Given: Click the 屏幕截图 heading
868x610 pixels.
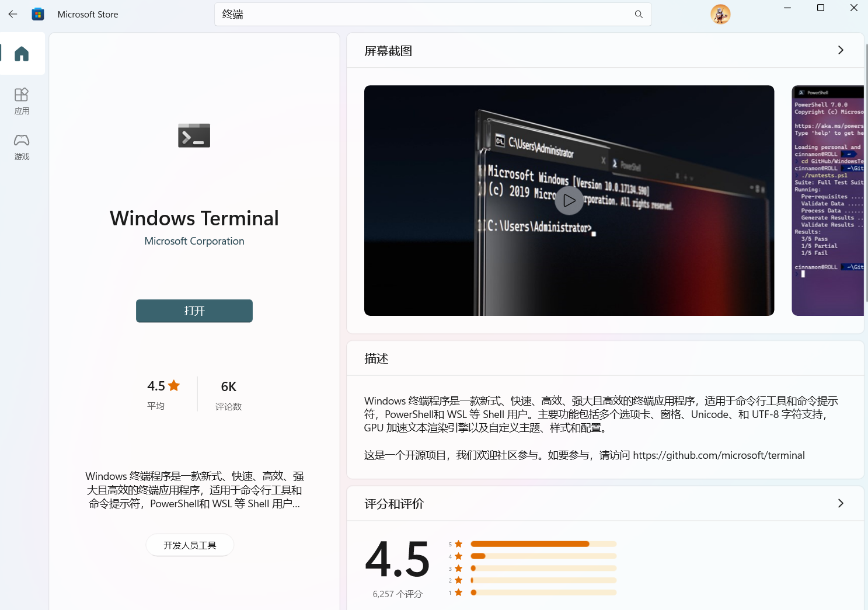Looking at the screenshot, I should coord(388,51).
